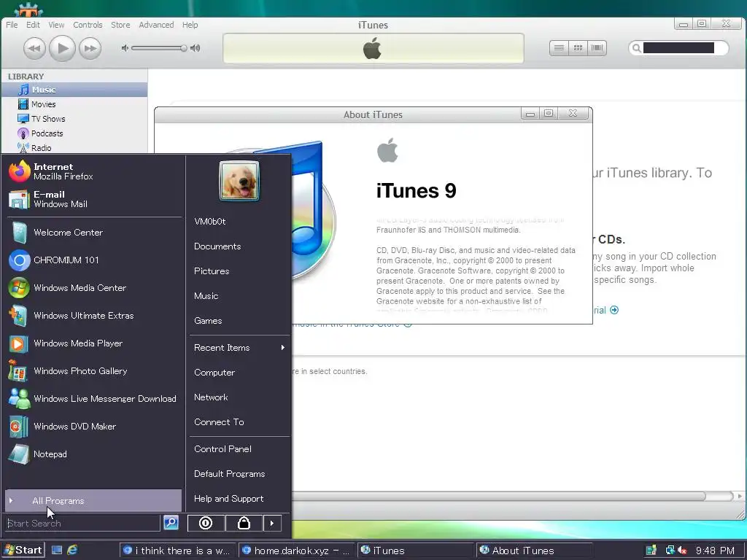This screenshot has width=747, height=560.
Task: Switch to home.darkok.xyz taskbar window
Action: [296, 551]
